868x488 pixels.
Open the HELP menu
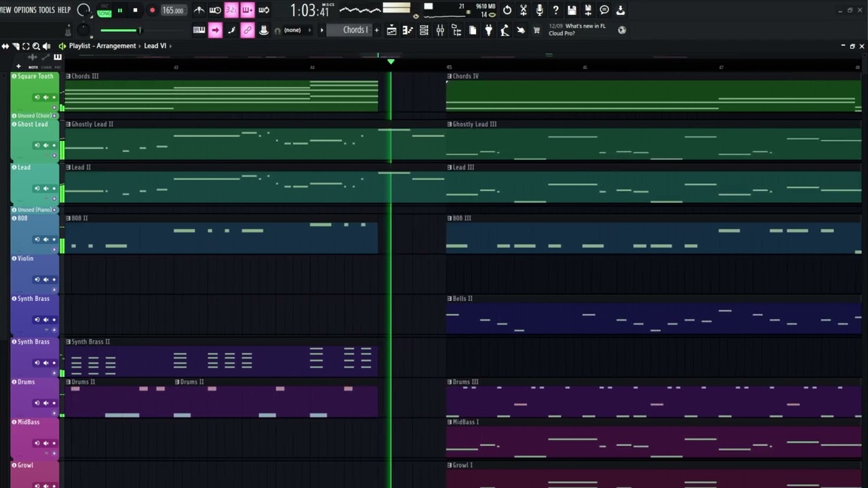coord(64,10)
